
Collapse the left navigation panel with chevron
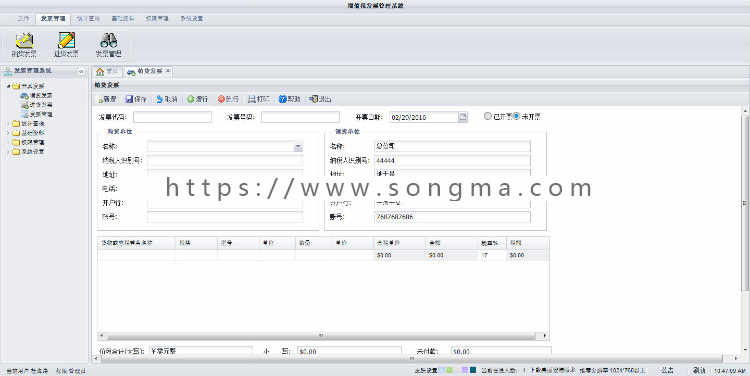pos(81,71)
